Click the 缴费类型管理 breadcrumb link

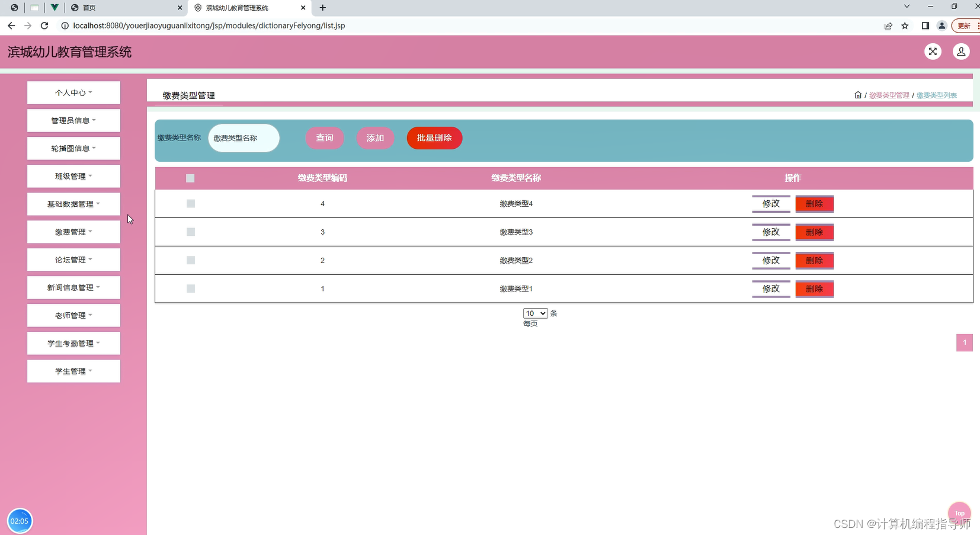pos(889,95)
